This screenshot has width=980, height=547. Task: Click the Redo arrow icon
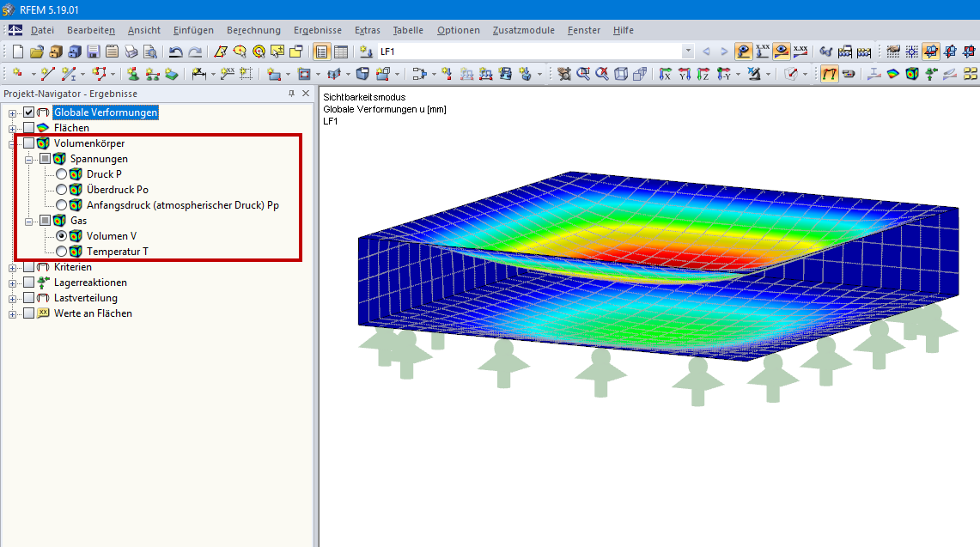(195, 52)
